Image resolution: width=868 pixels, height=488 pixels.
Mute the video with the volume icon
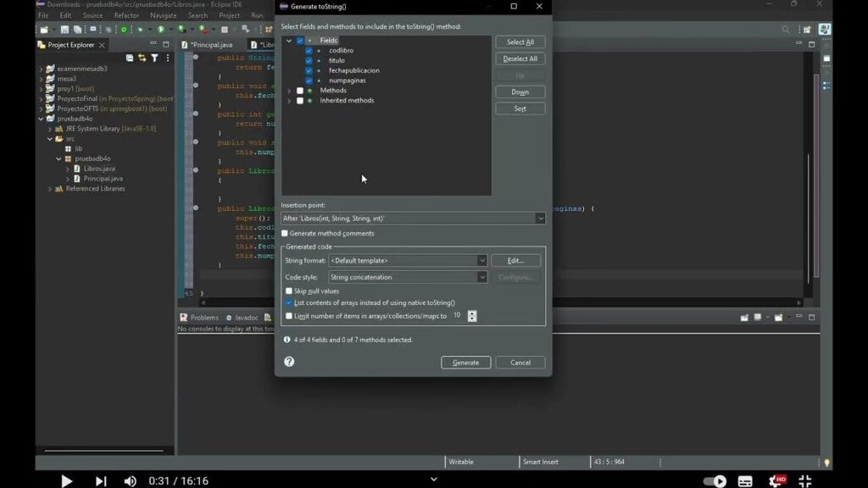click(x=130, y=480)
